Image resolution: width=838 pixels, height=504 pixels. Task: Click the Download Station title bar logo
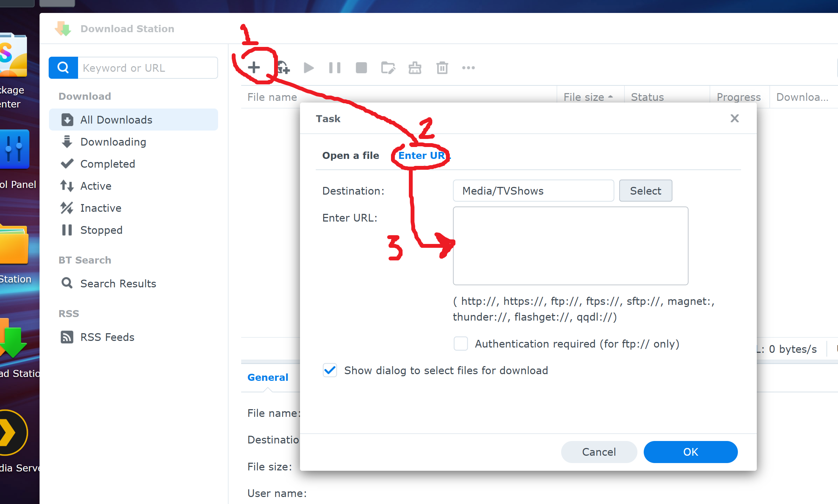(x=63, y=29)
